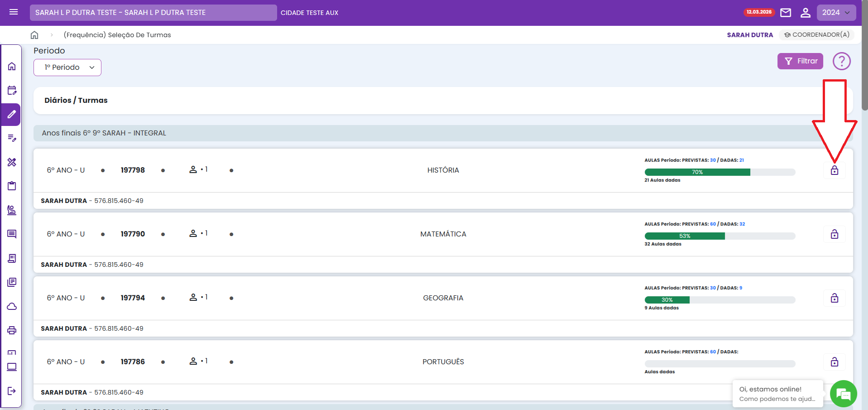Click the Filtrar button
This screenshot has height=410, width=868.
point(800,61)
